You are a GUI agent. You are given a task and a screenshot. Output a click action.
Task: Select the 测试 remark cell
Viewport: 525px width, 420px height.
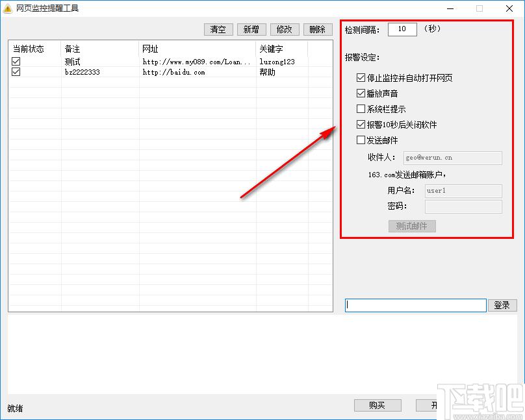(100, 62)
